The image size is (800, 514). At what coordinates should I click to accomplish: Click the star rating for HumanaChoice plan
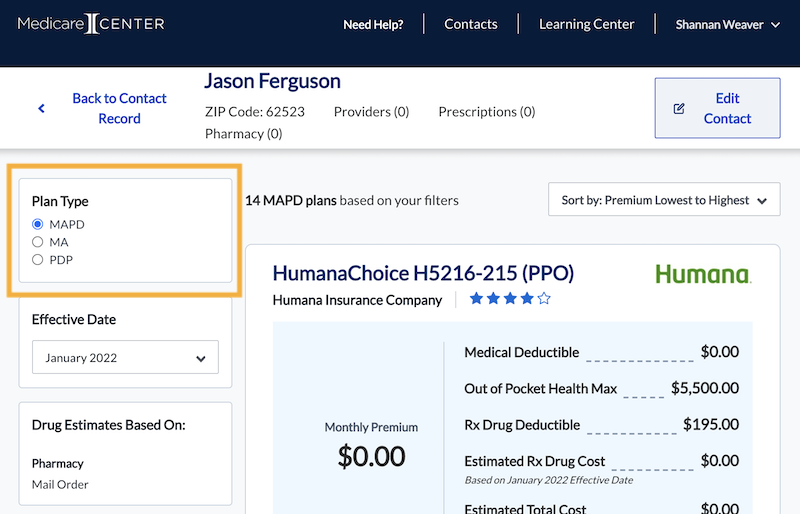(510, 298)
